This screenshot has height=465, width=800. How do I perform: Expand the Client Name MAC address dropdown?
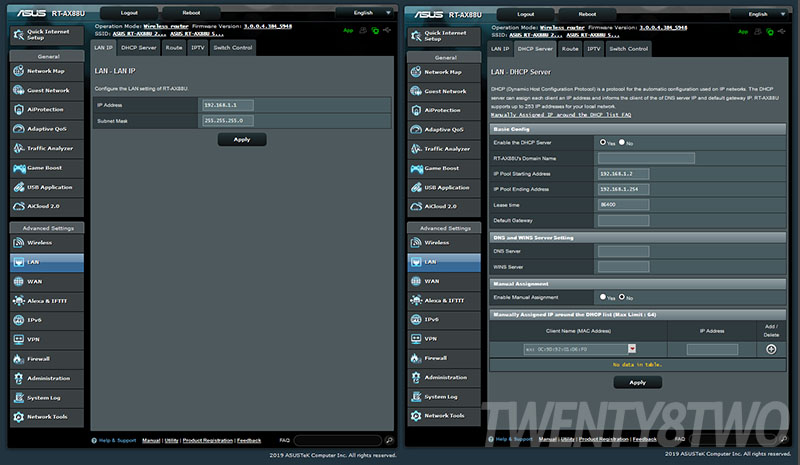coord(632,349)
